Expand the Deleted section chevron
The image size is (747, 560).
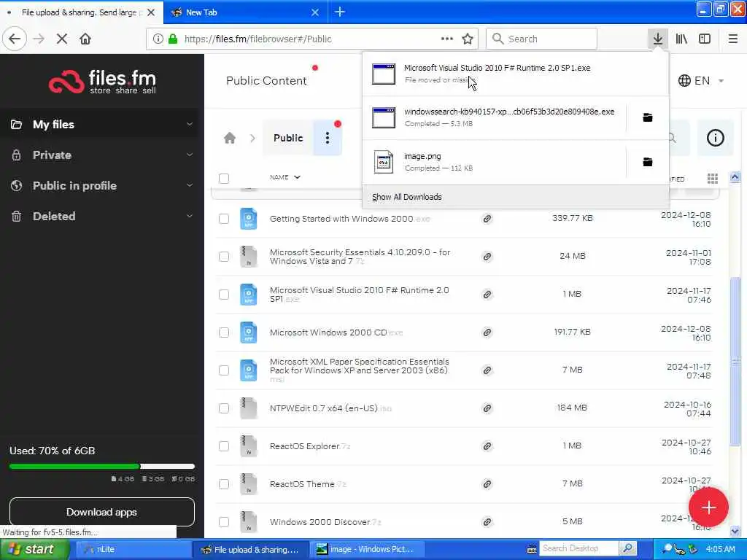pos(190,216)
